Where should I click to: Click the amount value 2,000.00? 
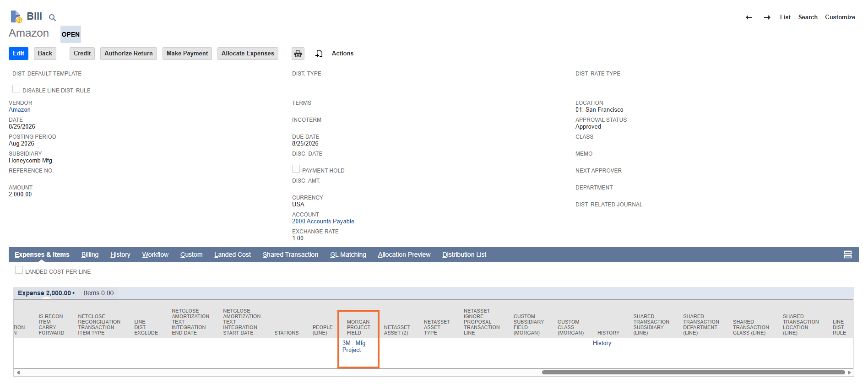[20, 195]
